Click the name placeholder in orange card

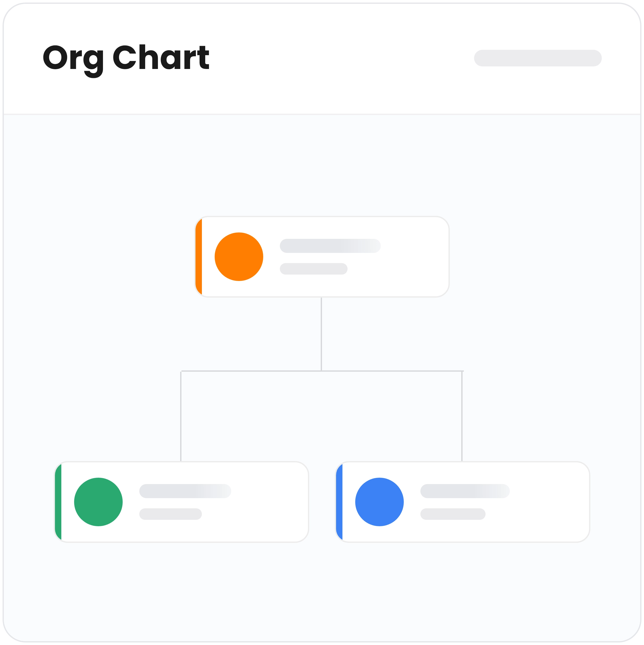tap(330, 246)
